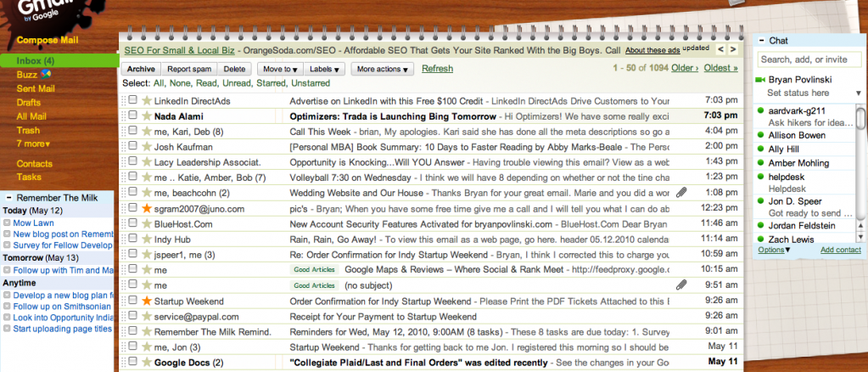This screenshot has width=868, height=372.
Task: Star the Nada Alami email
Action: click(147, 116)
